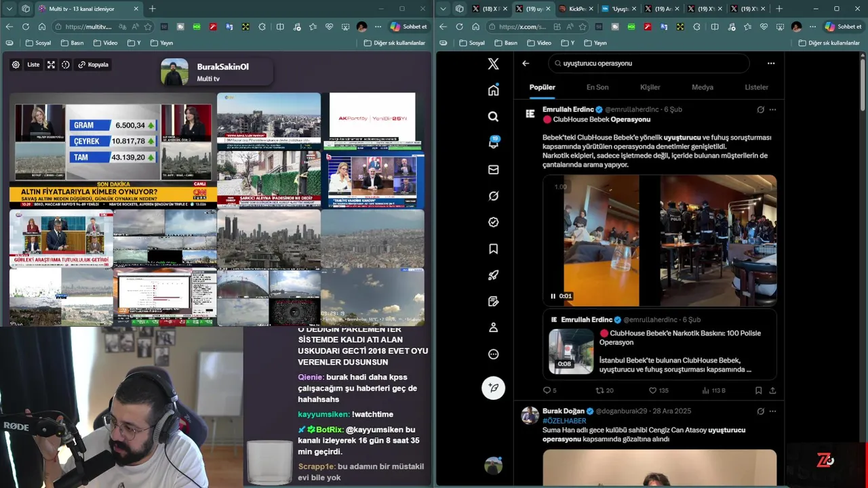
Task: Select the Popüler search tab
Action: (x=542, y=87)
